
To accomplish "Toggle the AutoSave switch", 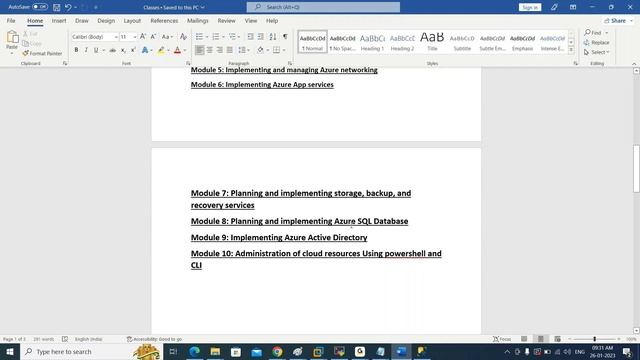I will 40,7.
